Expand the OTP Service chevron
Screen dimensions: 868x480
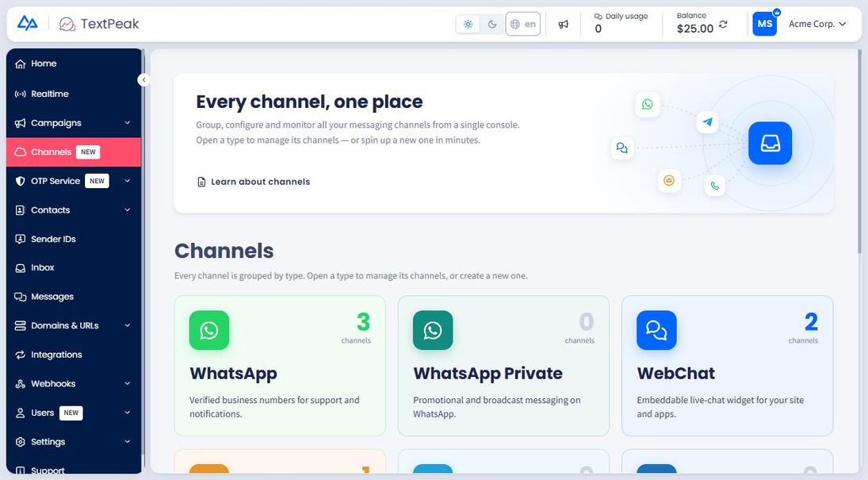128,181
